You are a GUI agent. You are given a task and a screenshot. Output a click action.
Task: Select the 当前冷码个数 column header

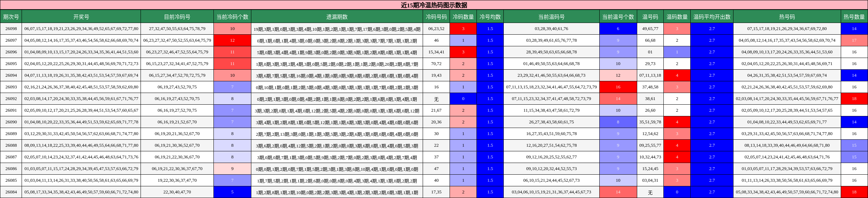tap(232, 17)
